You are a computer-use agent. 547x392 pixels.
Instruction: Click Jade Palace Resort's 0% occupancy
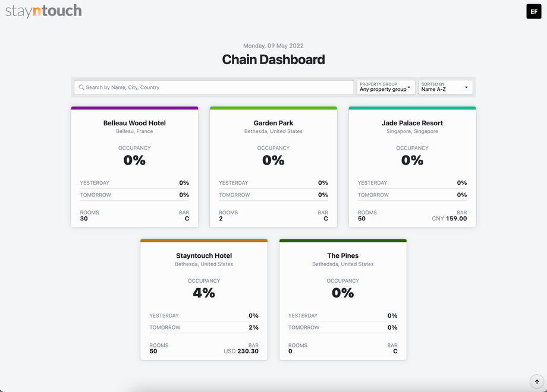413,160
